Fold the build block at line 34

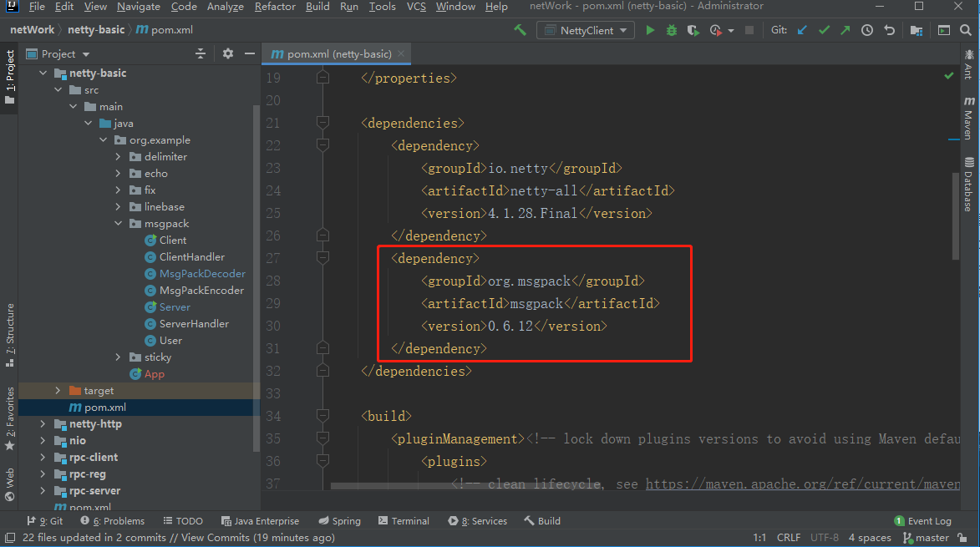322,415
